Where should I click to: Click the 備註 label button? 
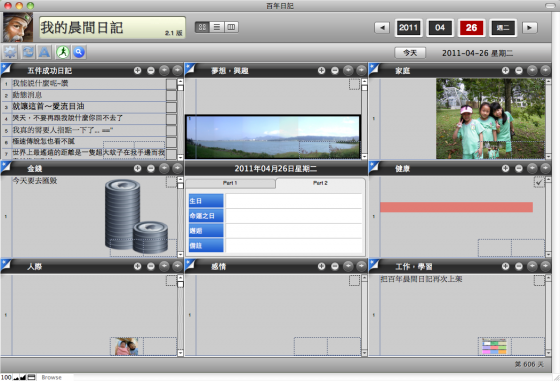pos(206,246)
